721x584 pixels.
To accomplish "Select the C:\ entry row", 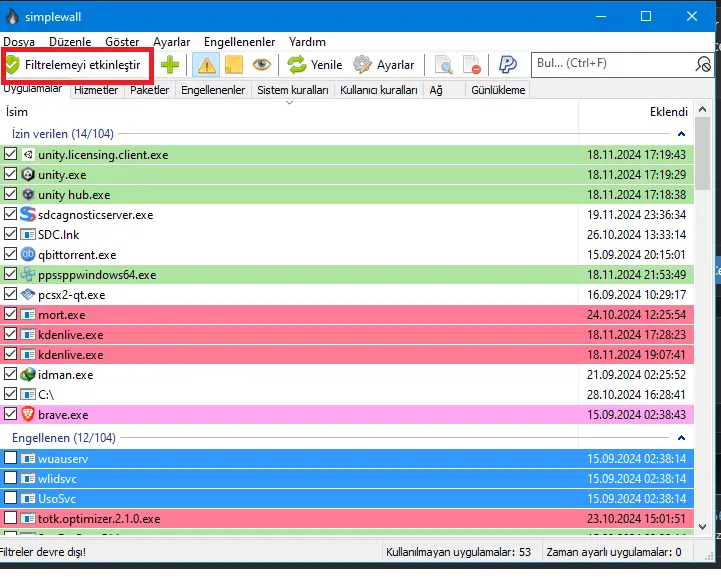I will [347, 395].
